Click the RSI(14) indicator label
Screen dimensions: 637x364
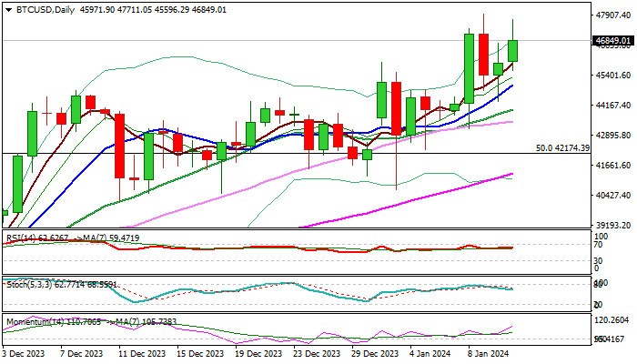(x=22, y=238)
